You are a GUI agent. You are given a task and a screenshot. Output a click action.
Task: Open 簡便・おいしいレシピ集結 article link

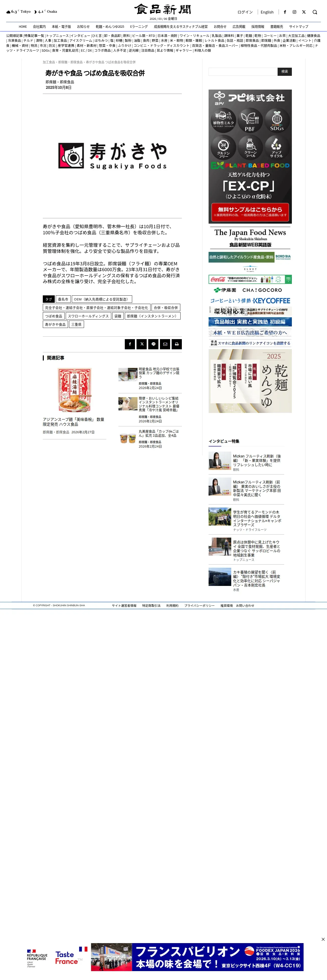click(x=159, y=404)
